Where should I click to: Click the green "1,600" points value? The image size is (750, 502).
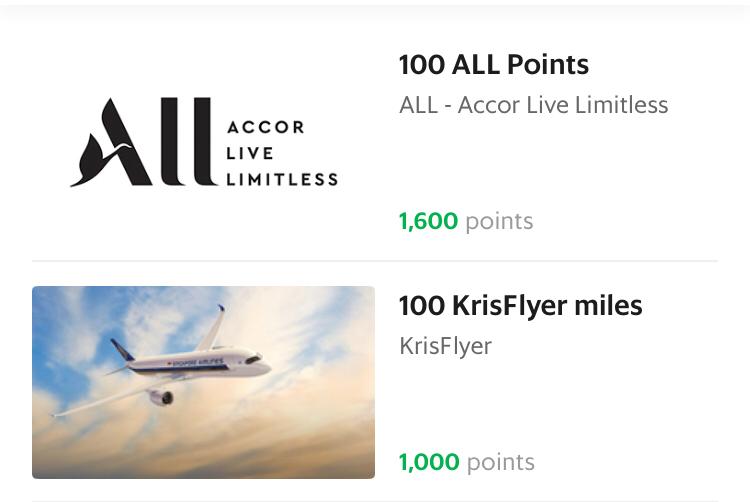(x=428, y=221)
